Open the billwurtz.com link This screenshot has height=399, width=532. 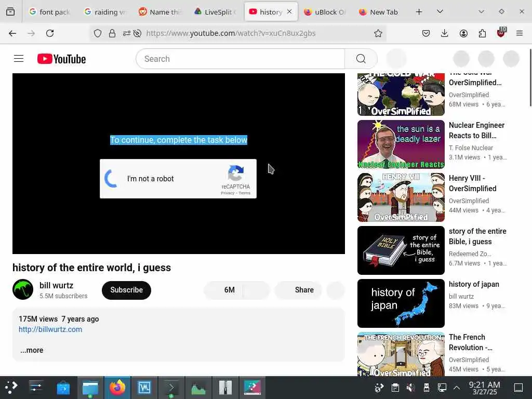50,329
